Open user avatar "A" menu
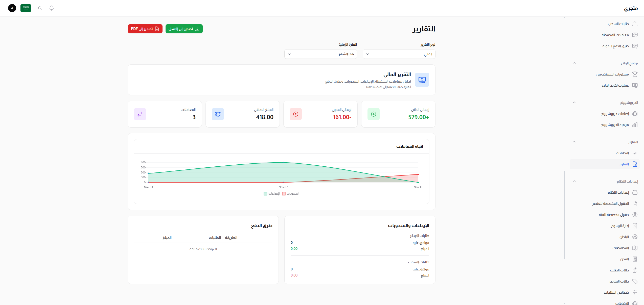Screen dimensions: 644x305 pos(12,8)
